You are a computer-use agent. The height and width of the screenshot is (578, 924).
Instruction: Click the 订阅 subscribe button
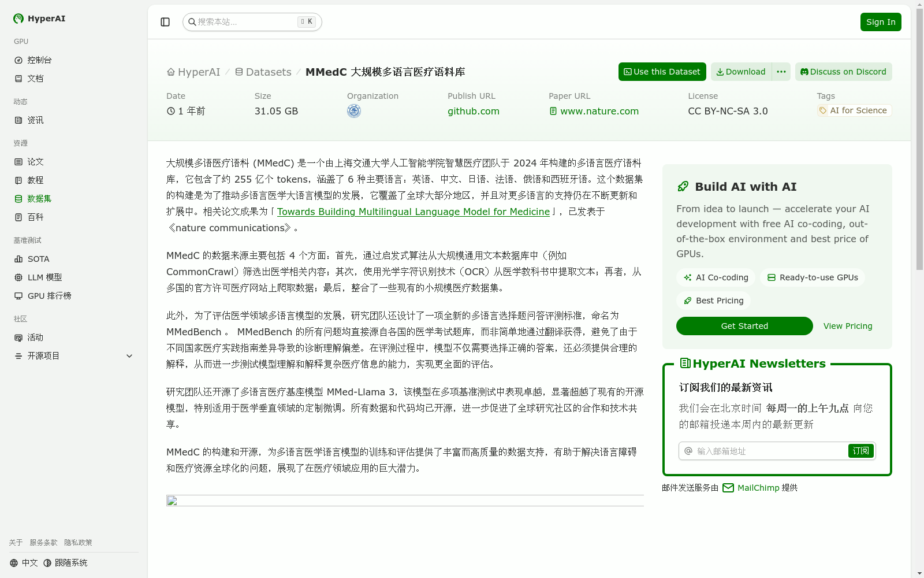click(x=861, y=451)
